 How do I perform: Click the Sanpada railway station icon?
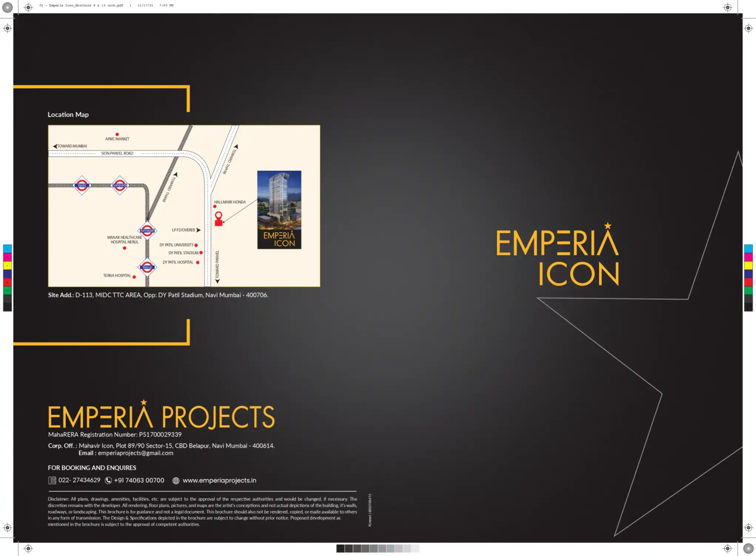(x=120, y=185)
